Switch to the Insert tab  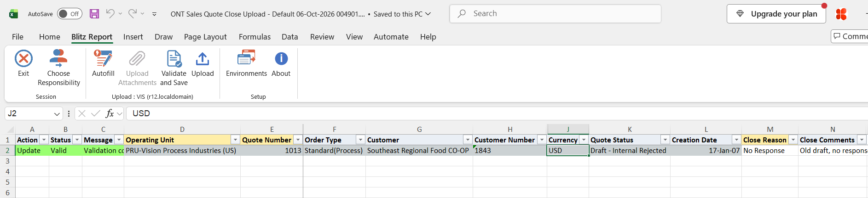[x=133, y=37]
